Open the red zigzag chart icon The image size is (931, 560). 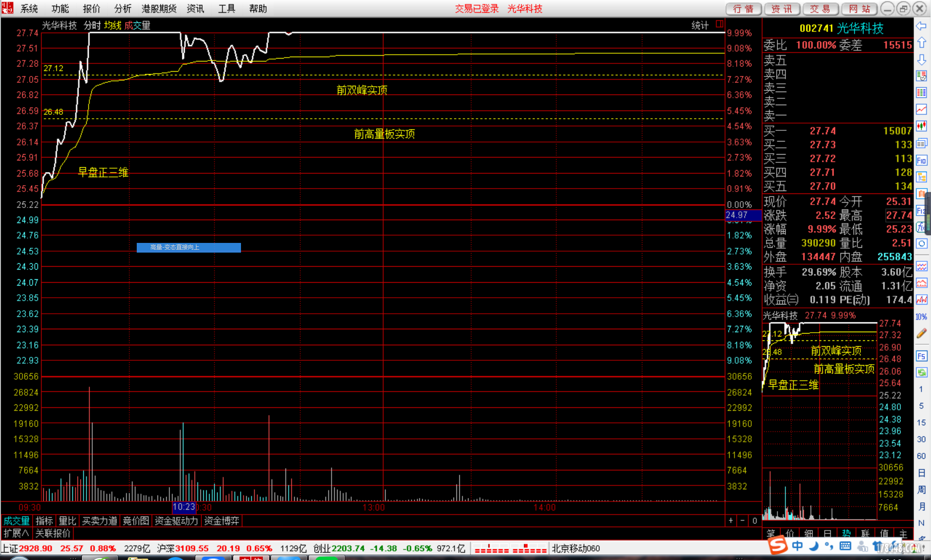pos(921,300)
